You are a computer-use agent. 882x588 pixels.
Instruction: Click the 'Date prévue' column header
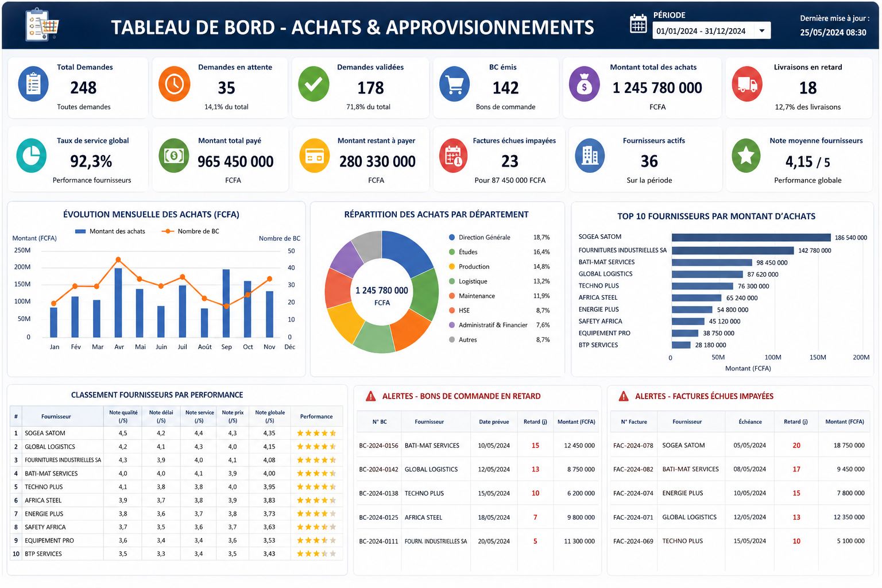[494, 421]
